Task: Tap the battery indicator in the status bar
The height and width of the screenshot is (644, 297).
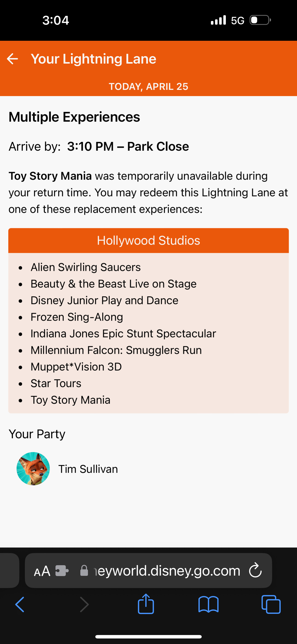Action: (260, 20)
